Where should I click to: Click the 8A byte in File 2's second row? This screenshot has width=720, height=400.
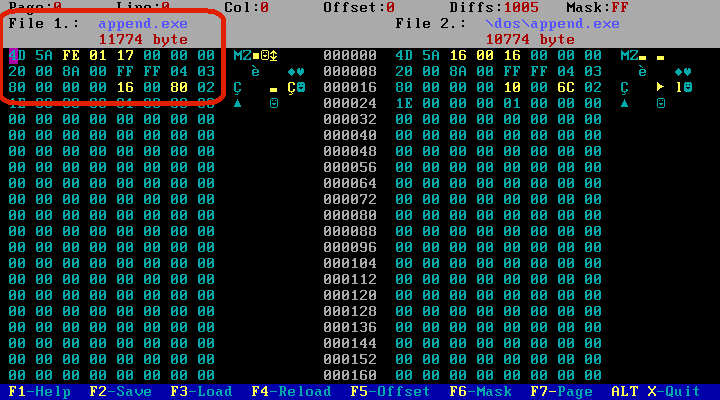(458, 72)
